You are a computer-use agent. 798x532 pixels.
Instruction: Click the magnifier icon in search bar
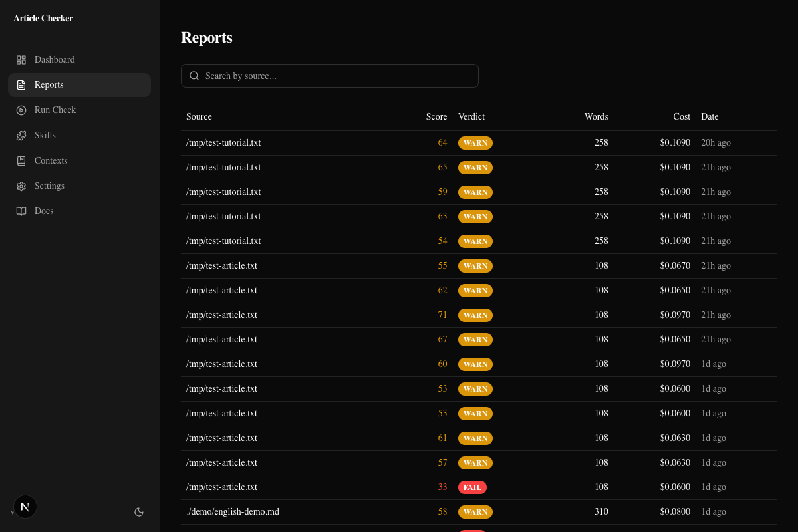(194, 76)
